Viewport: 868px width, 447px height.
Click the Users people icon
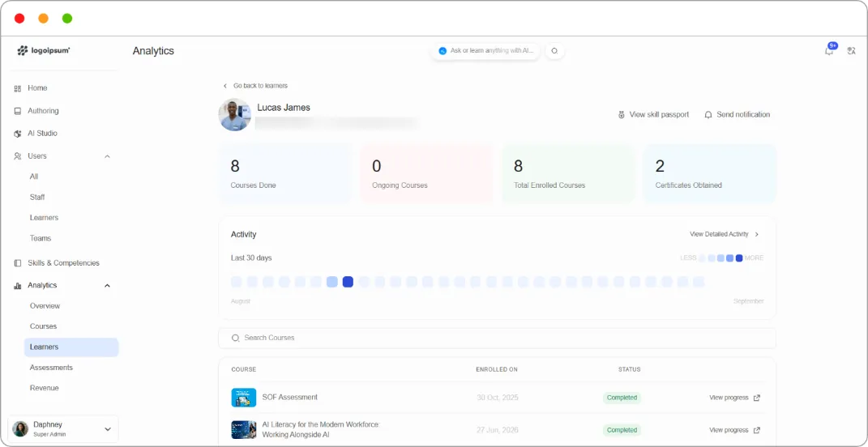click(18, 156)
